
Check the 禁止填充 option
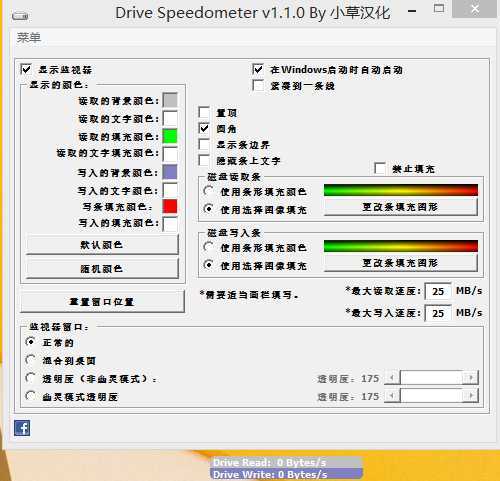click(x=380, y=168)
